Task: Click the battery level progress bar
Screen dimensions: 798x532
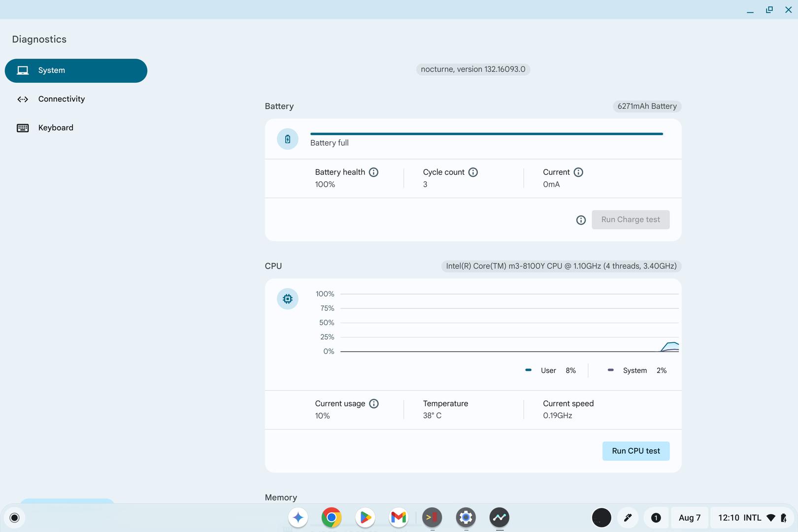Action: tap(486, 134)
